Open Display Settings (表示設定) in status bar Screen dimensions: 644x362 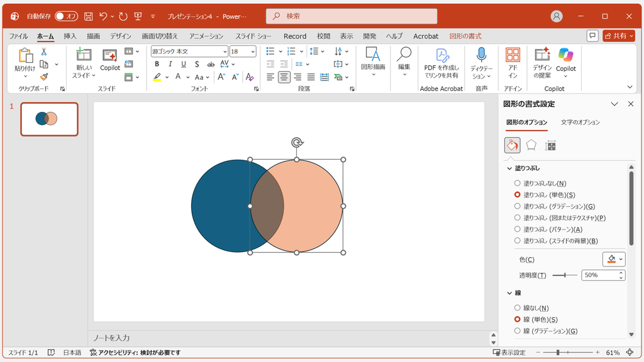(x=509, y=353)
